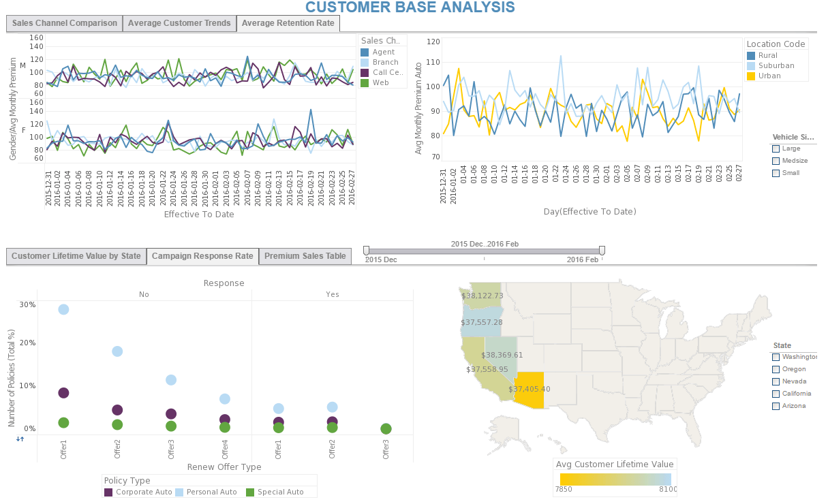Check the Washington state filter
The image size is (828, 504).
click(x=776, y=357)
